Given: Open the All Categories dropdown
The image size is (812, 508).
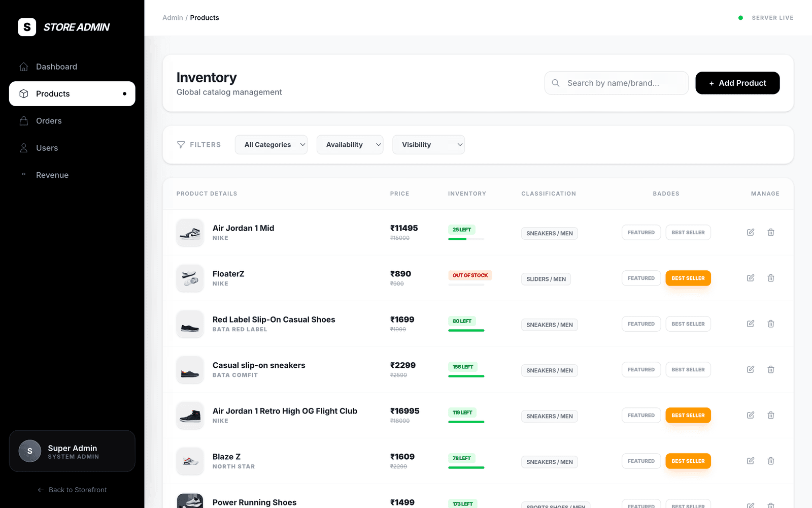Looking at the screenshot, I should pos(271,145).
